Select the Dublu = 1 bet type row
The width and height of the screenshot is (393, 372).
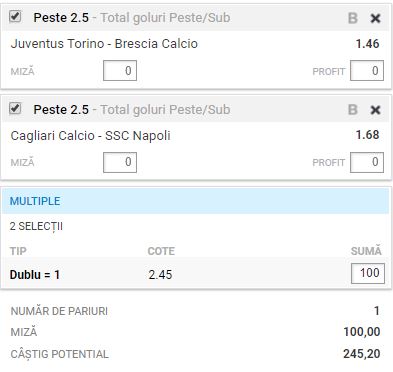click(196, 274)
